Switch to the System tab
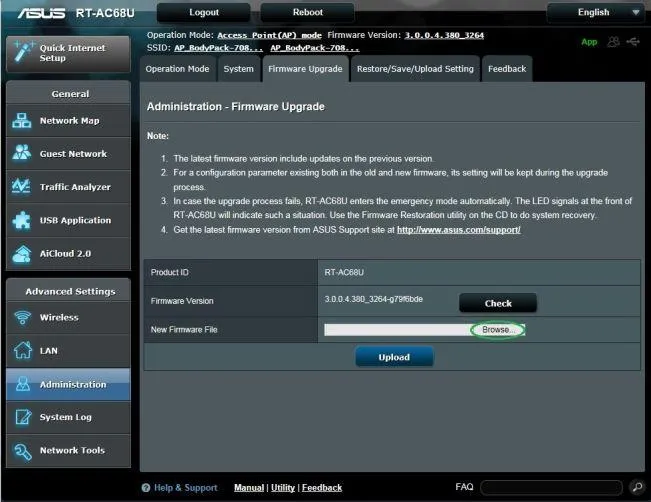This screenshot has height=502, width=651. pyautogui.click(x=238, y=69)
